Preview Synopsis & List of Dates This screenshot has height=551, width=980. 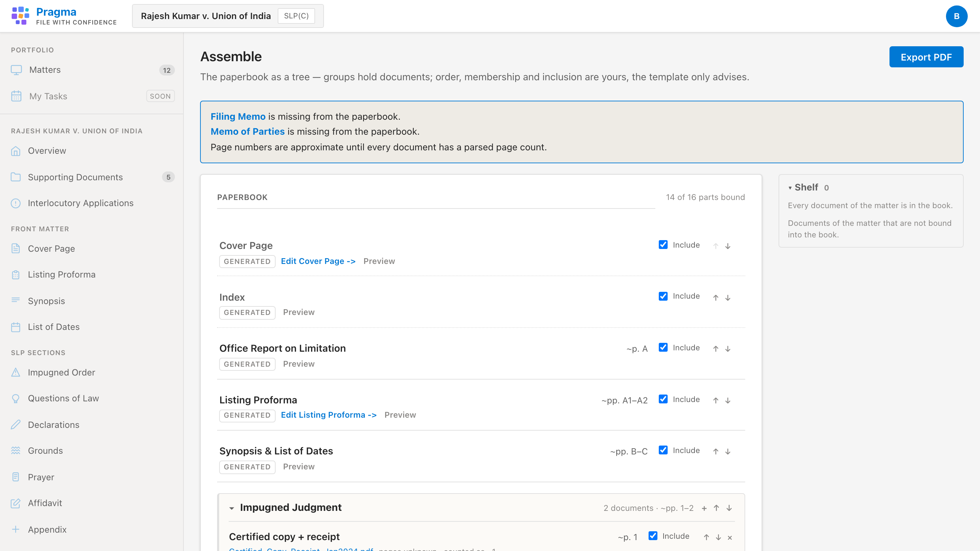coord(299,467)
